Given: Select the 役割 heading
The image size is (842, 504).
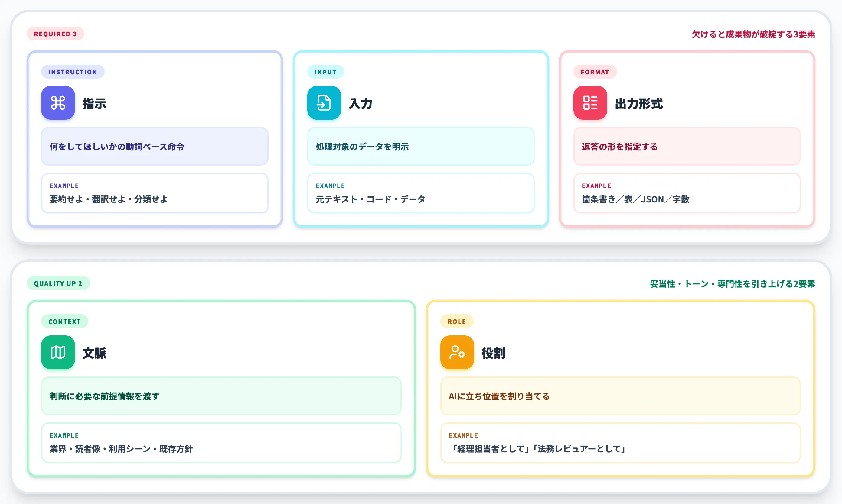Looking at the screenshot, I should (494, 353).
